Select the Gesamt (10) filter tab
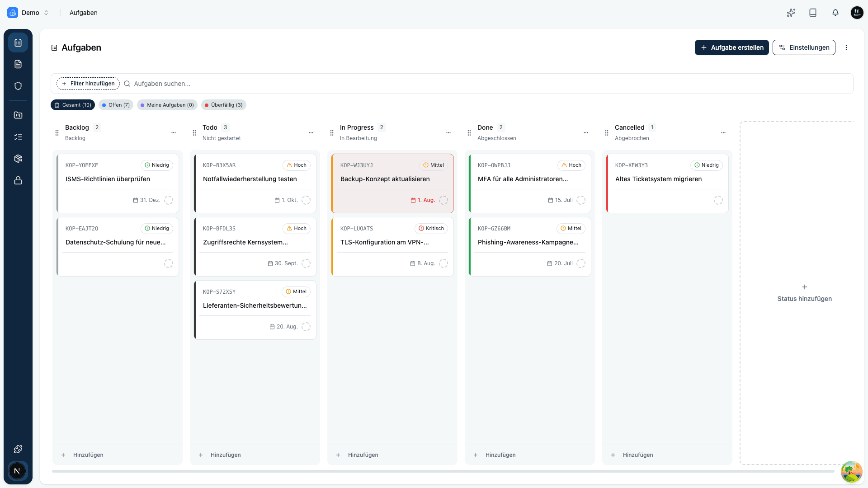This screenshot has height=488, width=868. pos(73,105)
